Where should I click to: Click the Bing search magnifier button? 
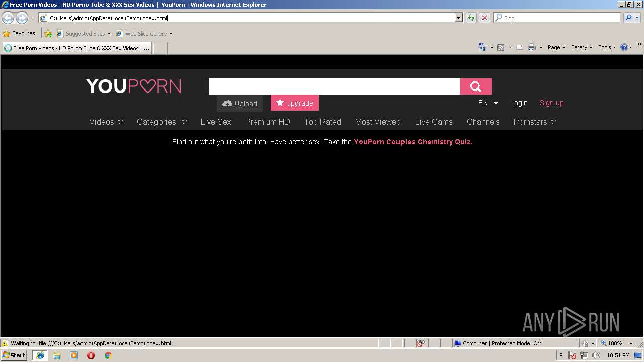[628, 18]
